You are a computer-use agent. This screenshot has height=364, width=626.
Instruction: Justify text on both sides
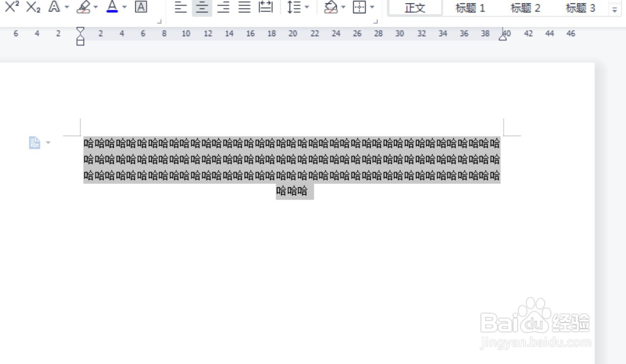pyautogui.click(x=245, y=7)
